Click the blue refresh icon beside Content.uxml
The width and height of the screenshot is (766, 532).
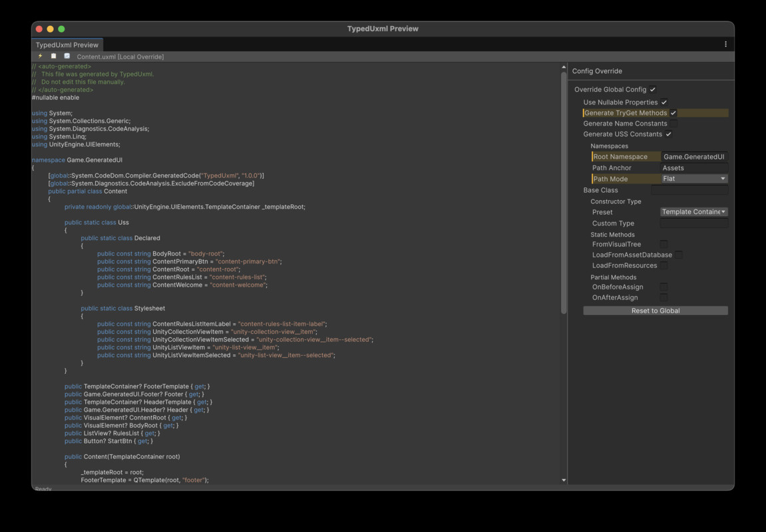(67, 57)
